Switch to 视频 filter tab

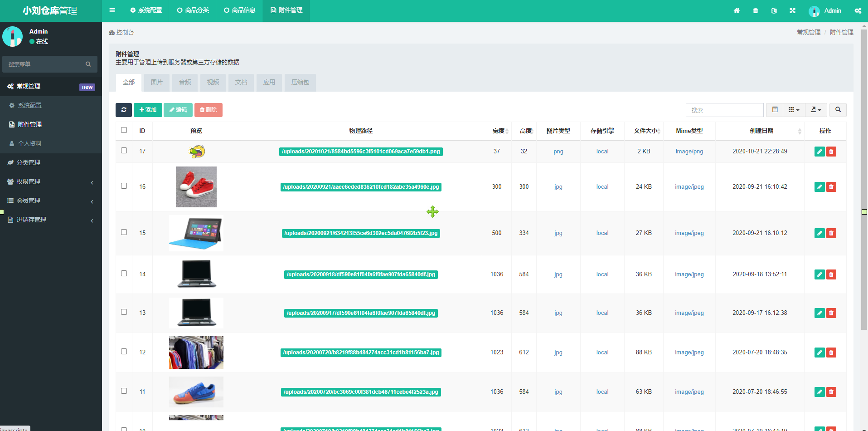coord(213,83)
